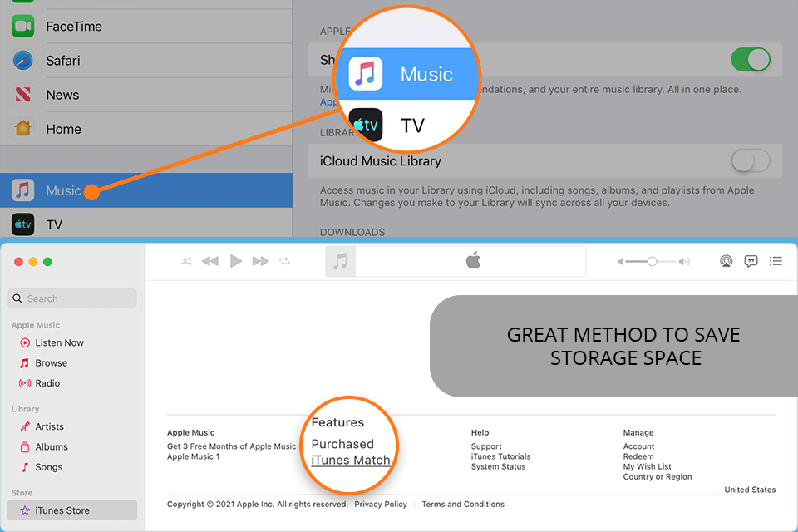Open TV settings in the sidebar
Screen dimensions: 798x532
[x=146, y=224]
